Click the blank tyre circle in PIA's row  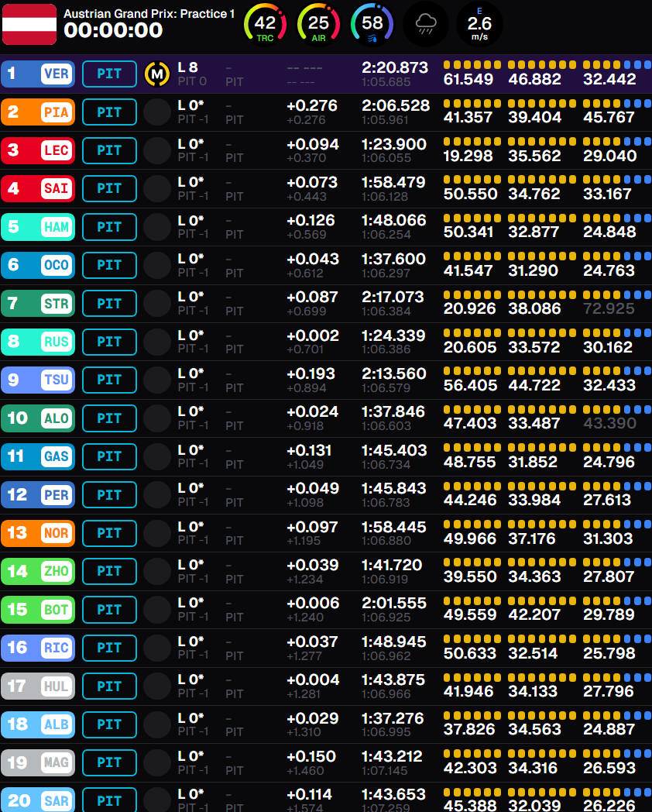(x=156, y=112)
